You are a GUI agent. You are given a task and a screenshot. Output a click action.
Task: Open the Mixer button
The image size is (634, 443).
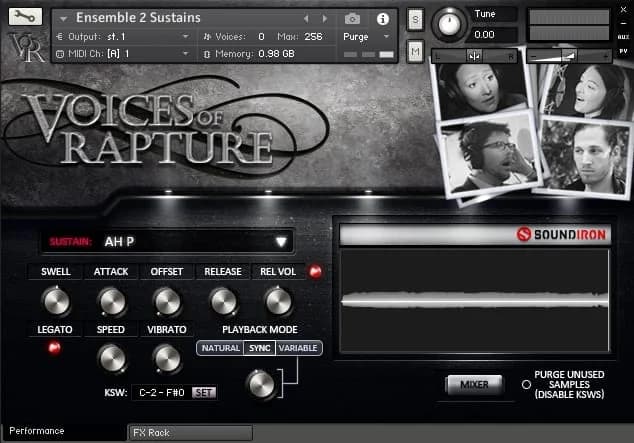coord(474,384)
